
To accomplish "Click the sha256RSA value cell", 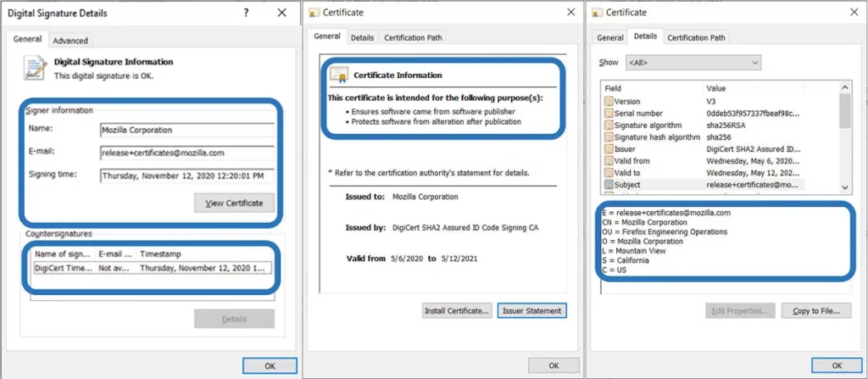I will [x=726, y=125].
